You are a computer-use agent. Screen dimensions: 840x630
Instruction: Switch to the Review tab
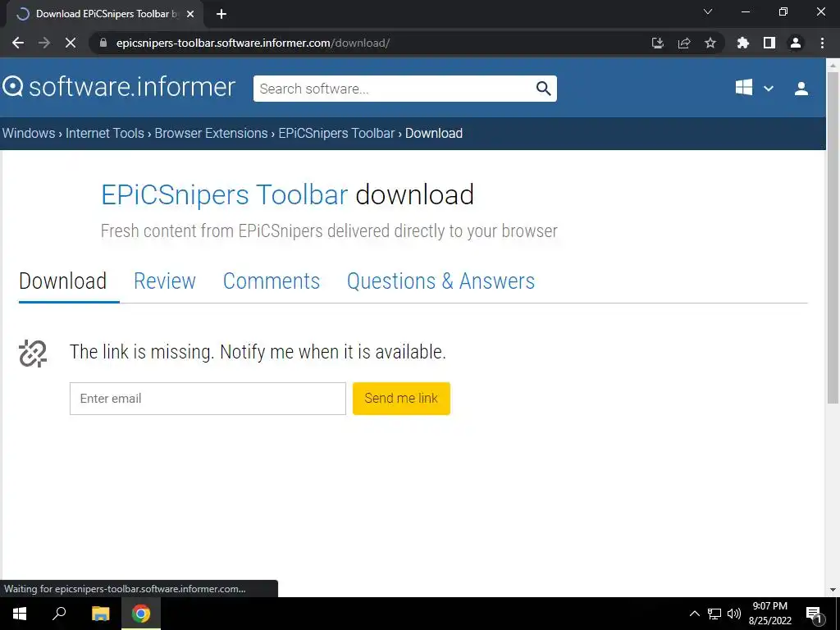coord(164,281)
